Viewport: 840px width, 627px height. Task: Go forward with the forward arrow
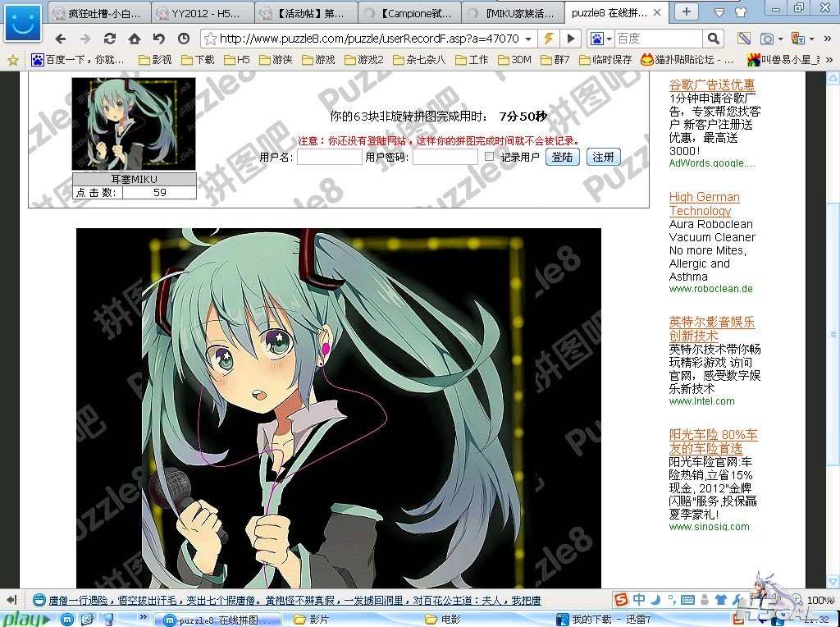85,39
